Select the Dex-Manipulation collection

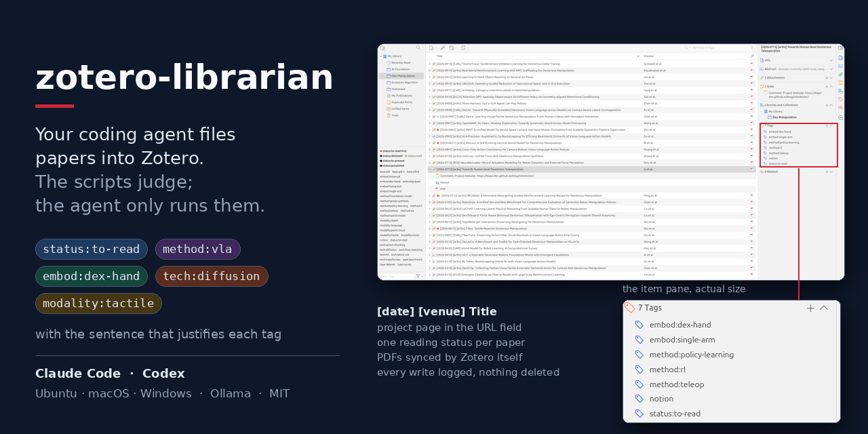pos(401,76)
